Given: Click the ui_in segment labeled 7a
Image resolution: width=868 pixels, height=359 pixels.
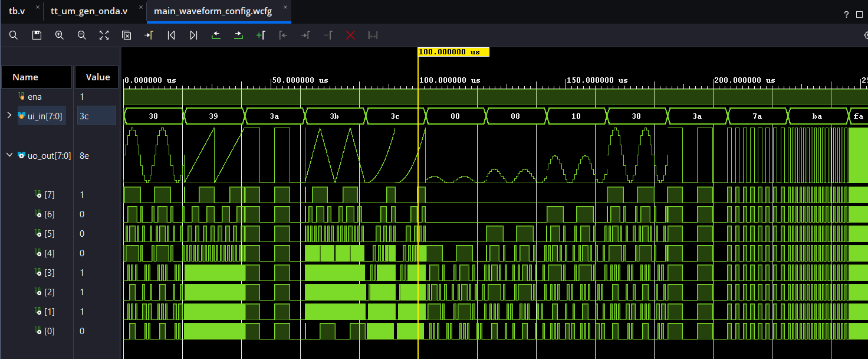Looking at the screenshot, I should 757,116.
